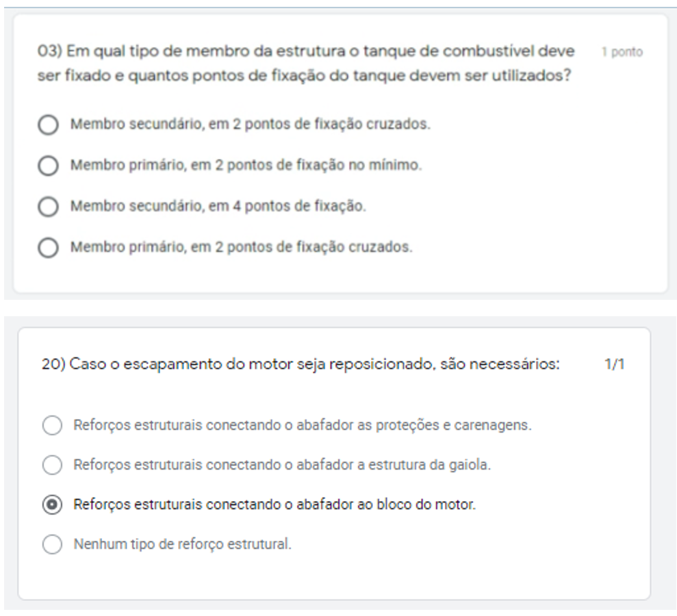This screenshot has width=677, height=616.
Task: Select radio for "abafador as proteções e carenagens"
Action: pyautogui.click(x=52, y=425)
